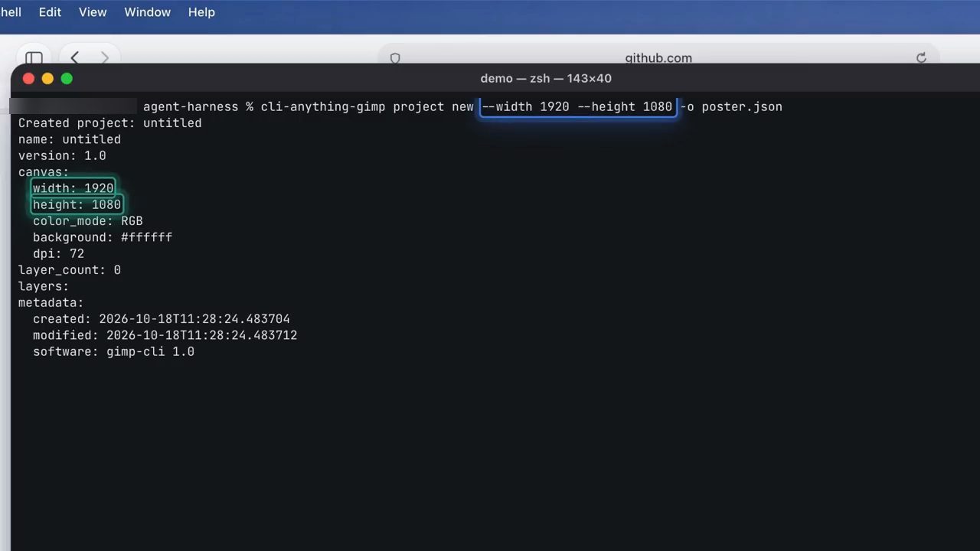
Task: Click 'poster.json' in the command
Action: [x=742, y=106]
